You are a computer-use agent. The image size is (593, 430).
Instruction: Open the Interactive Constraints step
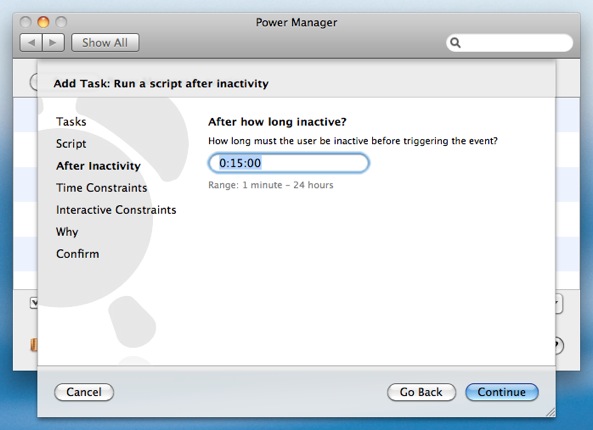116,210
